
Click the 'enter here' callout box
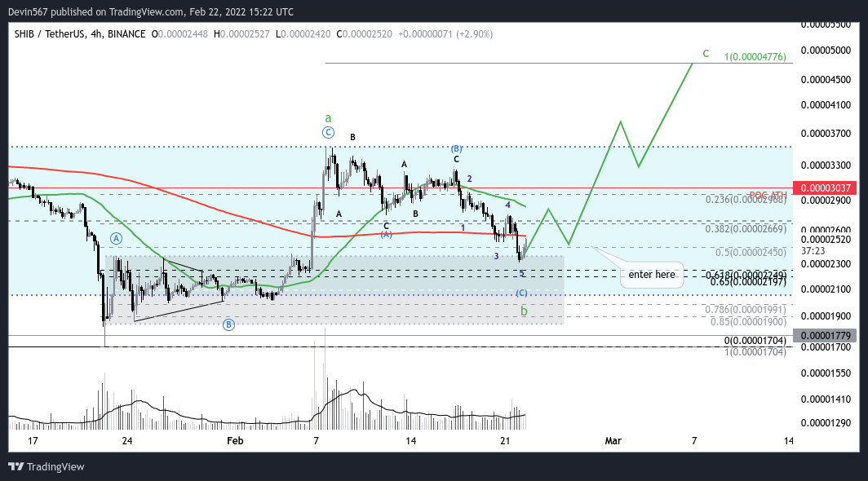pos(652,275)
